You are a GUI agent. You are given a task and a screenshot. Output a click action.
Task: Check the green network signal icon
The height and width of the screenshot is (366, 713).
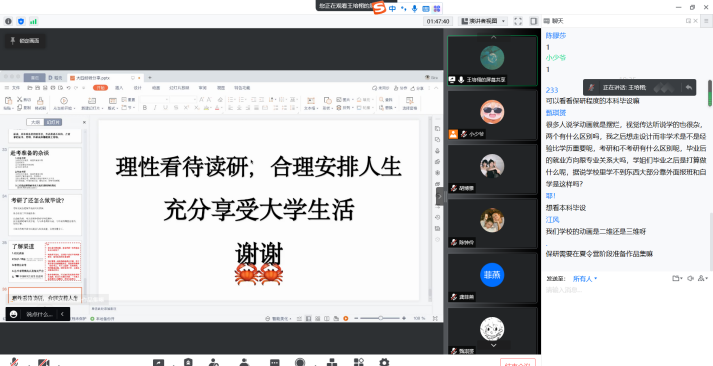[x=34, y=21]
